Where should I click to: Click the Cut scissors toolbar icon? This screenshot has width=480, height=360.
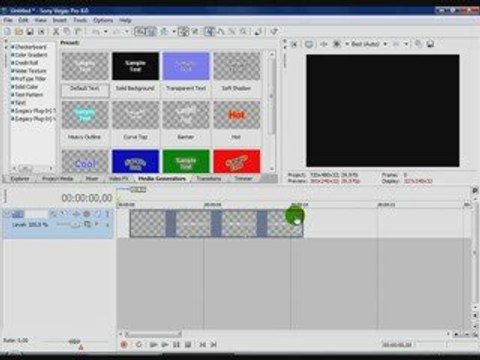pyautogui.click(x=56, y=32)
